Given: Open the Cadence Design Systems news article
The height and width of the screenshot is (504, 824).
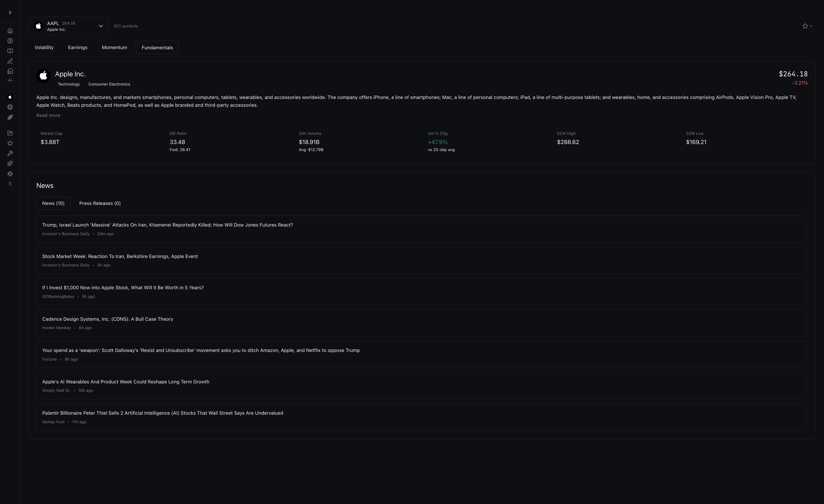Looking at the screenshot, I should [107, 319].
